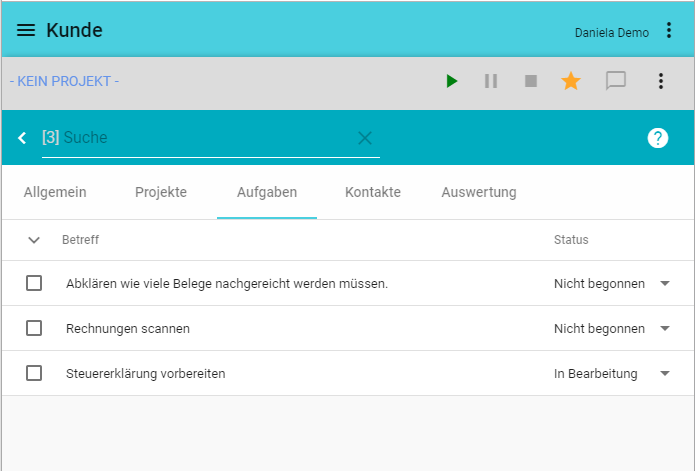Start time tracking with green play icon
Screen dimensions: 695x471
pyautogui.click(x=452, y=81)
